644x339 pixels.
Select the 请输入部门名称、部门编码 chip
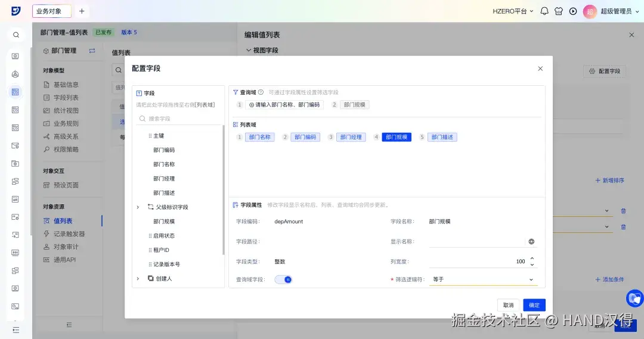[284, 105]
